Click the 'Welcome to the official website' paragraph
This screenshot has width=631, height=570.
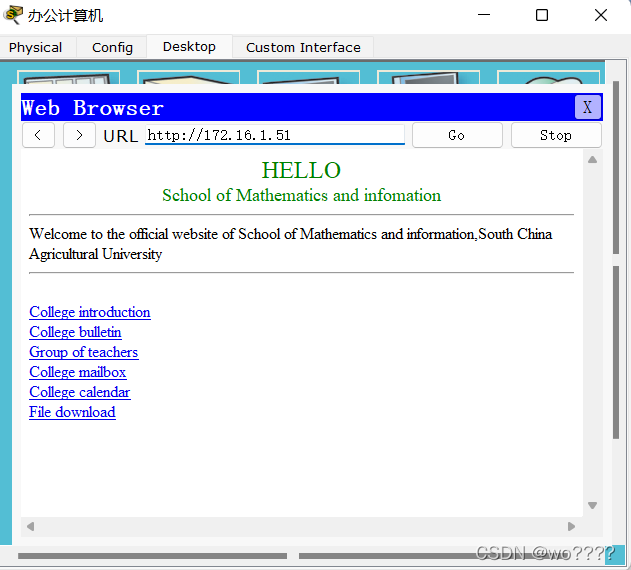(291, 244)
